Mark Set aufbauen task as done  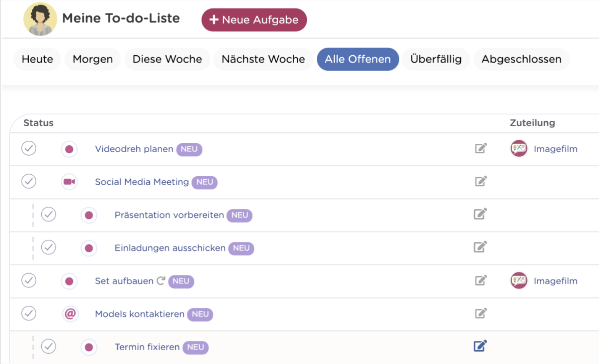click(x=29, y=280)
